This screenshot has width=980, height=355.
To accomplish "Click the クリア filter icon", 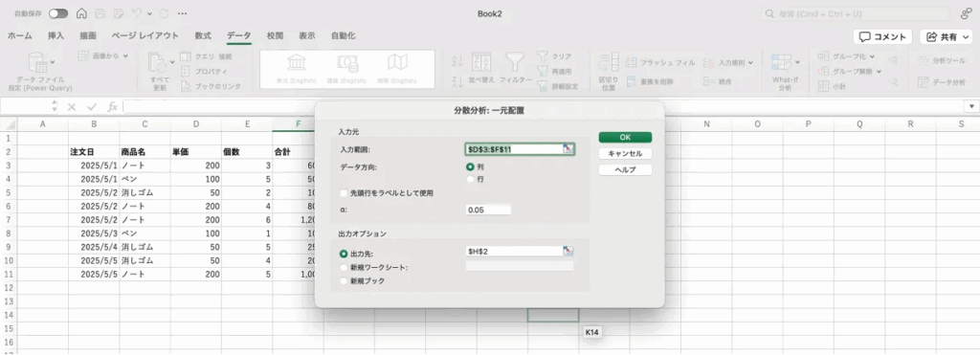I will click(543, 56).
